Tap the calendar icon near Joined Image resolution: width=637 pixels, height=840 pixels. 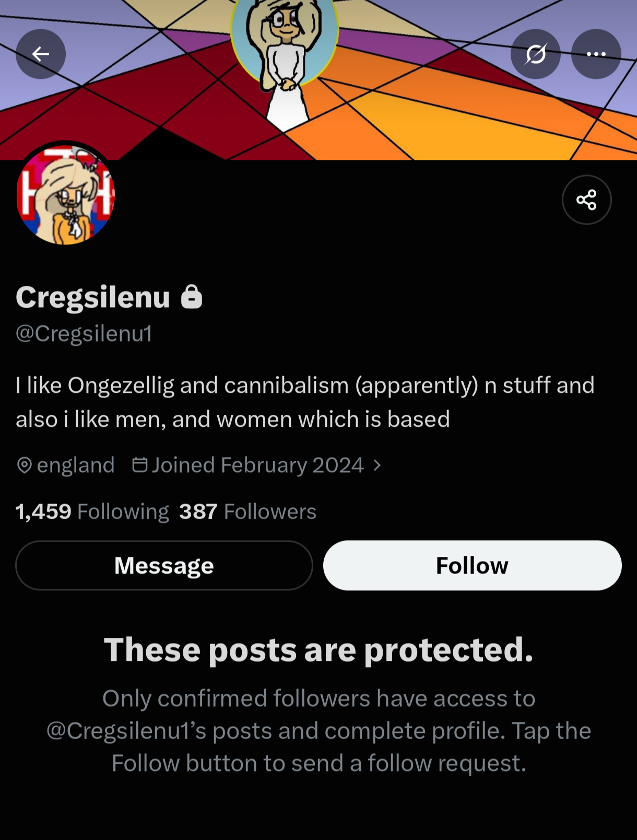139,464
